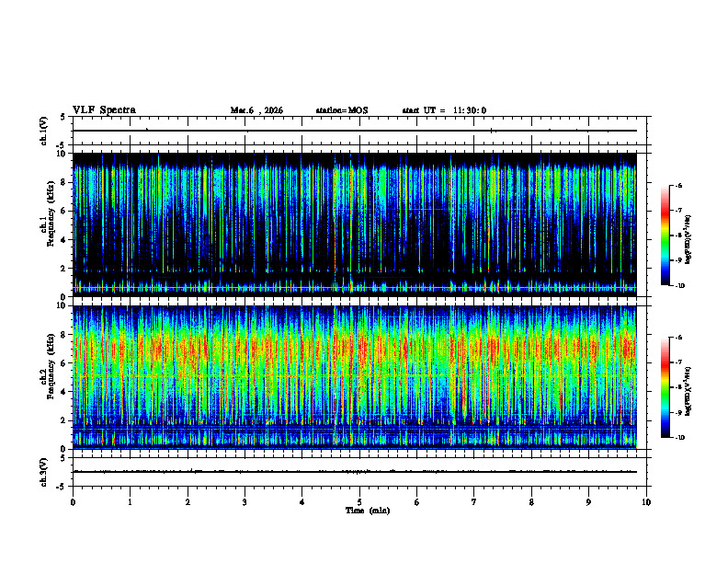Click inside the ch.2 spectrogram panel

click(355, 377)
